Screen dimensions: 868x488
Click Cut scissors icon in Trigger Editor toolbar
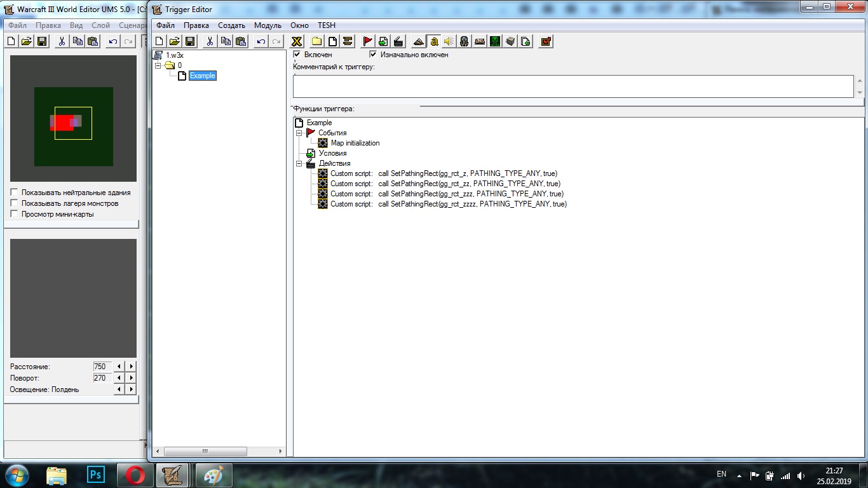coord(210,41)
